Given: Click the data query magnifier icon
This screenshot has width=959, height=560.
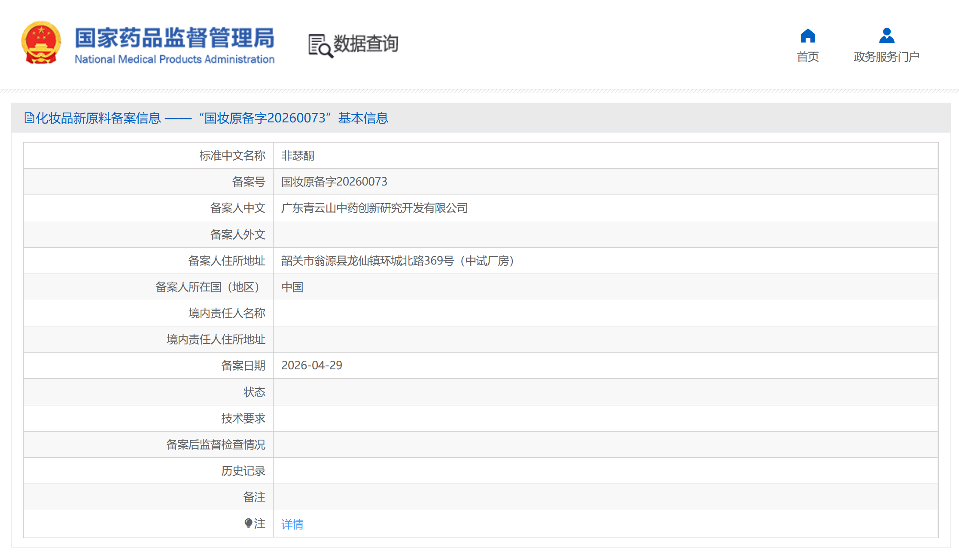Looking at the screenshot, I should coord(320,46).
